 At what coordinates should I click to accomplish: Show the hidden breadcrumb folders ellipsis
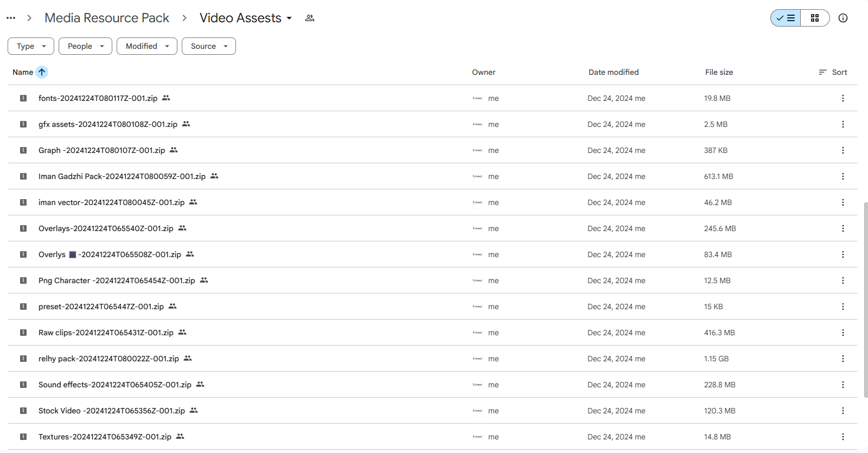click(11, 18)
